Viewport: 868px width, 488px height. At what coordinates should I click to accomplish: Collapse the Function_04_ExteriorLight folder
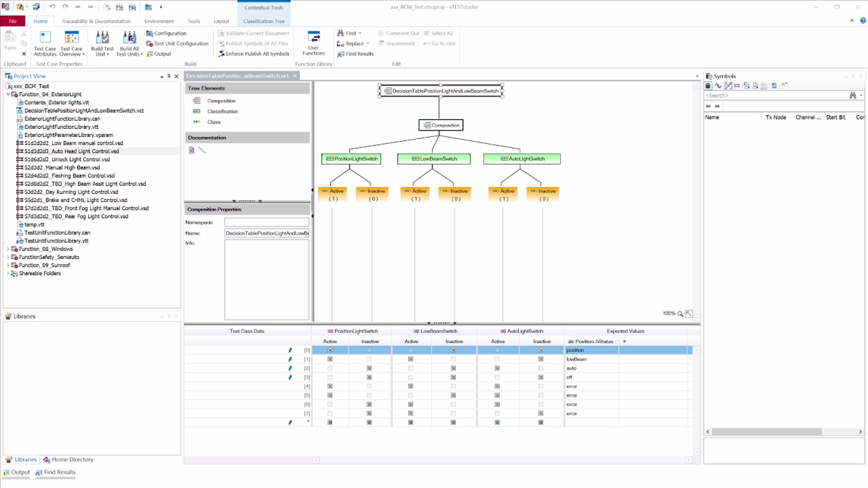click(8, 94)
